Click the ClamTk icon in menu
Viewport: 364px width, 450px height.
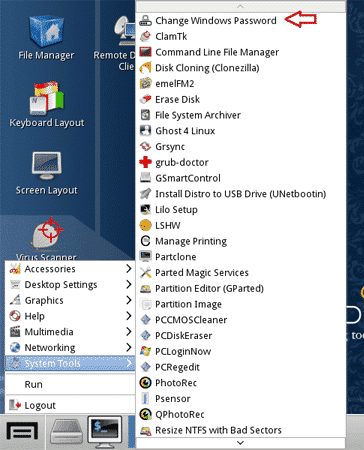(145, 36)
